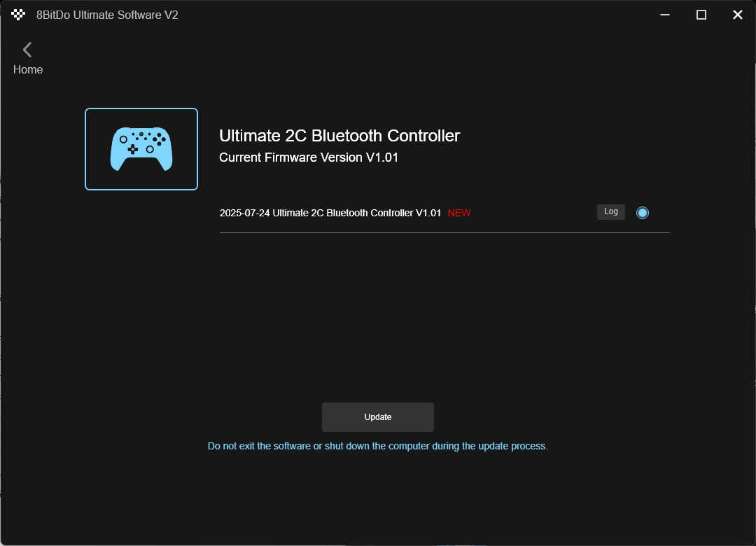Select the blue controller thumbnail image
The height and width of the screenshot is (546, 756).
(141, 149)
